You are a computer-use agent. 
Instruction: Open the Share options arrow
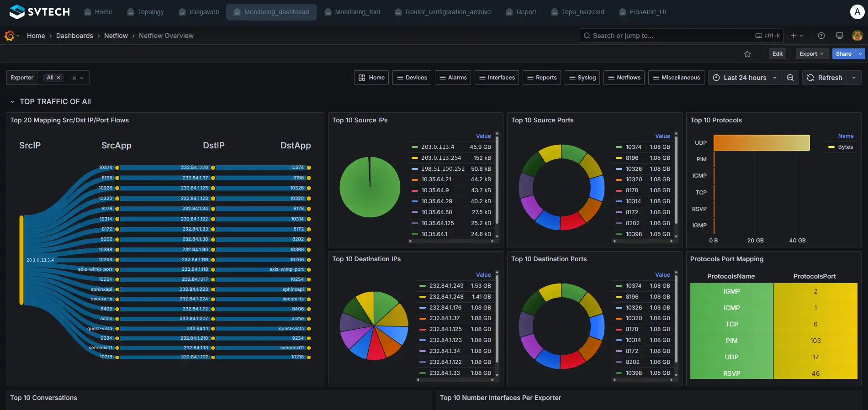click(860, 54)
